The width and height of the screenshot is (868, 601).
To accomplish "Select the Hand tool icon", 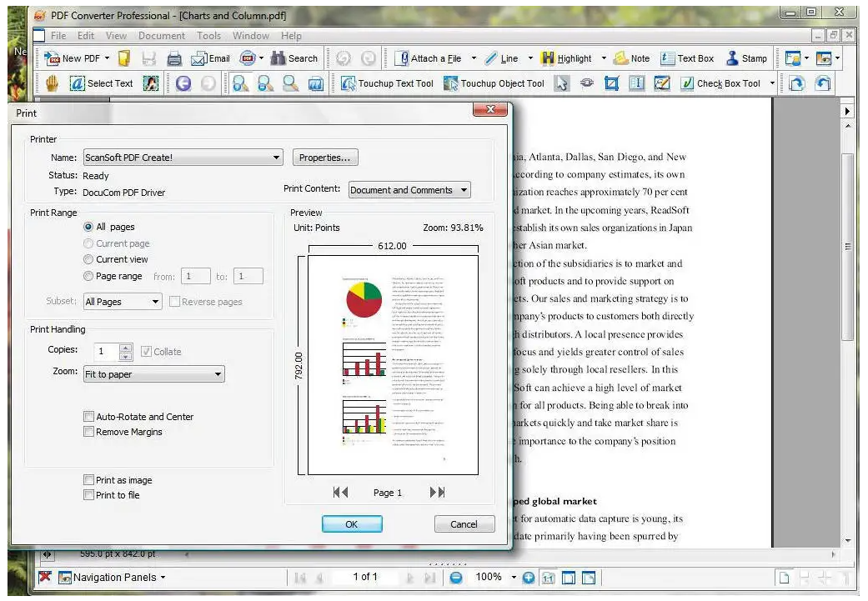I will pyautogui.click(x=52, y=83).
